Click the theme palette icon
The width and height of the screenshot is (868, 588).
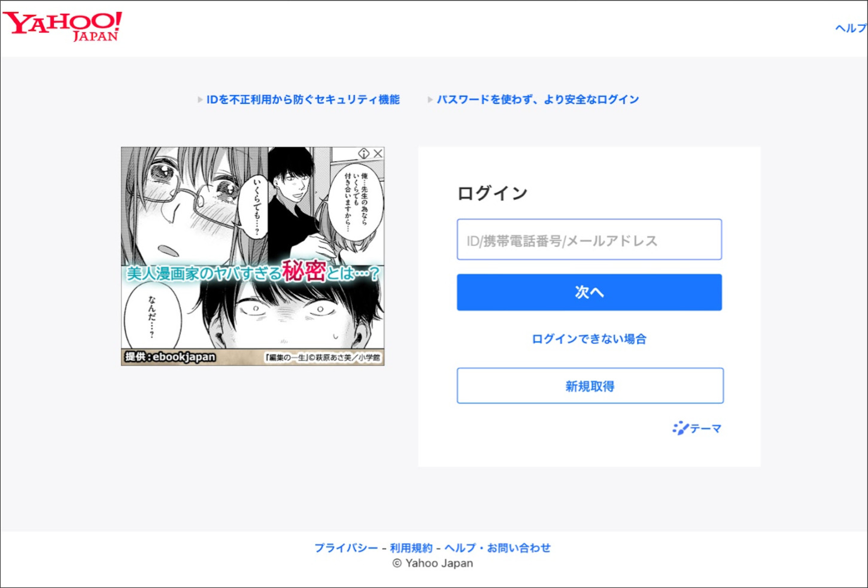coord(681,428)
